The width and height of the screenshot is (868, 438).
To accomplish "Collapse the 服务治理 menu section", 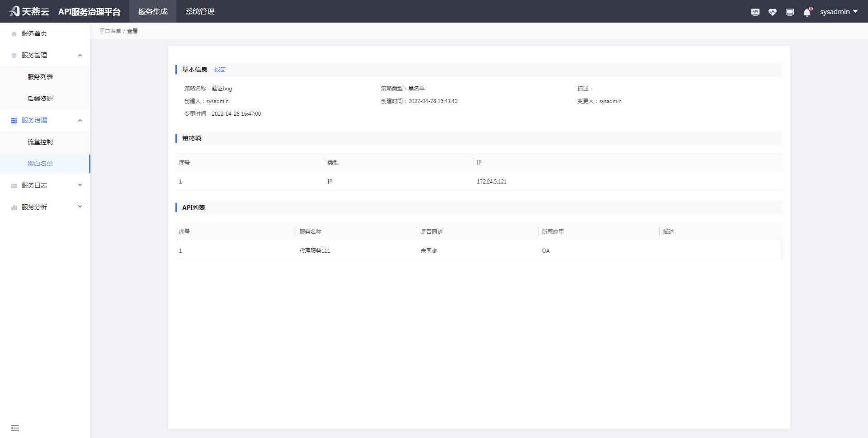I will pyautogui.click(x=80, y=120).
